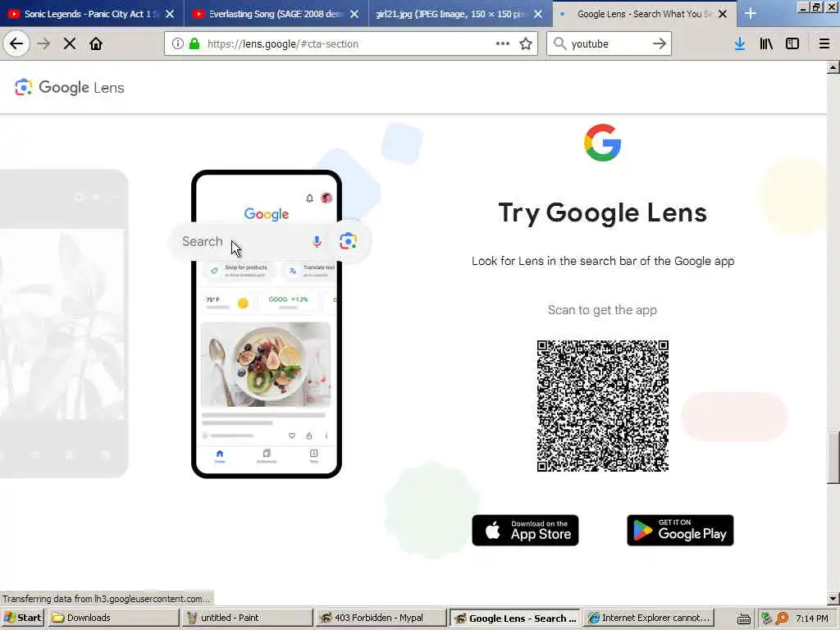This screenshot has height=630, width=840.
Task: Switch to untitled - Paint in taskbar
Action: pyautogui.click(x=246, y=619)
